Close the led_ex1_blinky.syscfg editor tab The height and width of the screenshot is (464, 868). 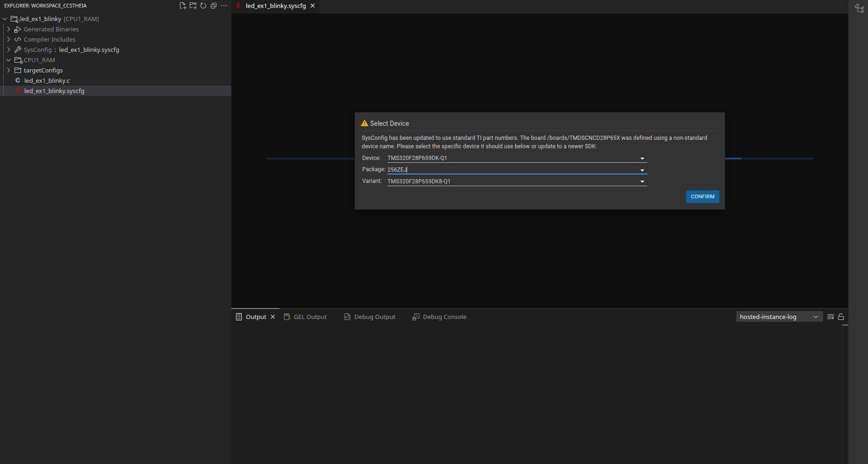(x=313, y=6)
